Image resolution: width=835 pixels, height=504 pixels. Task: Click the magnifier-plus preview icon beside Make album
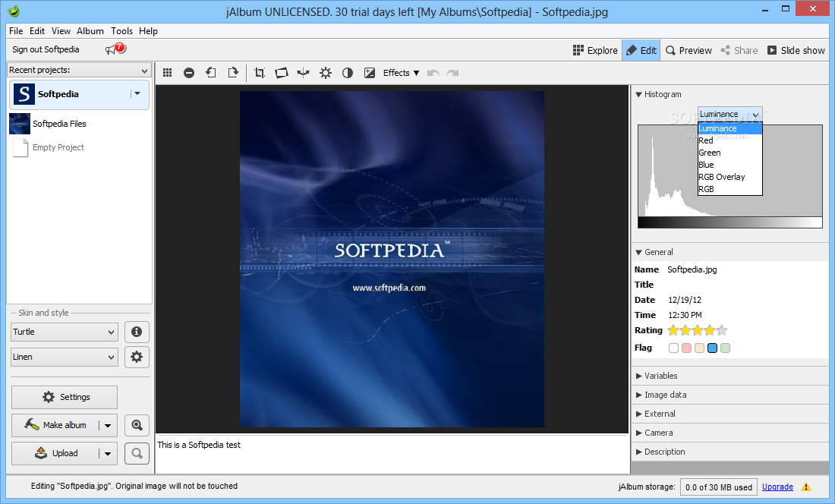137,425
